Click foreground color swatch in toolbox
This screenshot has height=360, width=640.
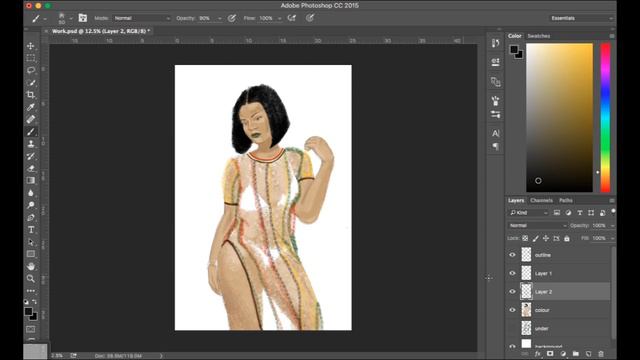click(x=28, y=311)
